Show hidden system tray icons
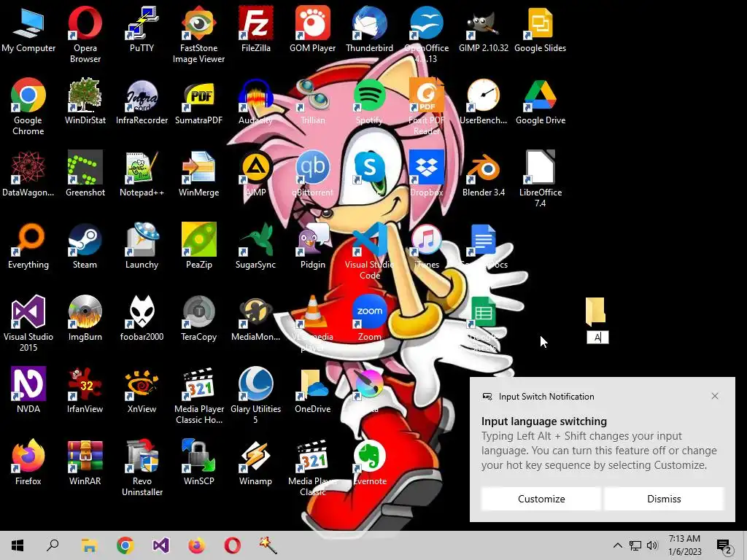747x560 pixels. pos(617,545)
